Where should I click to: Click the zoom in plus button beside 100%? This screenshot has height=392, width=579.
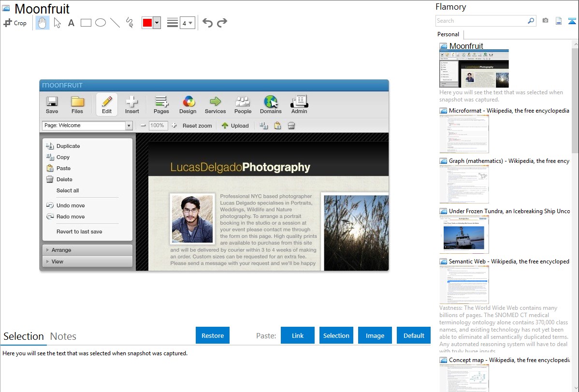[x=174, y=126]
